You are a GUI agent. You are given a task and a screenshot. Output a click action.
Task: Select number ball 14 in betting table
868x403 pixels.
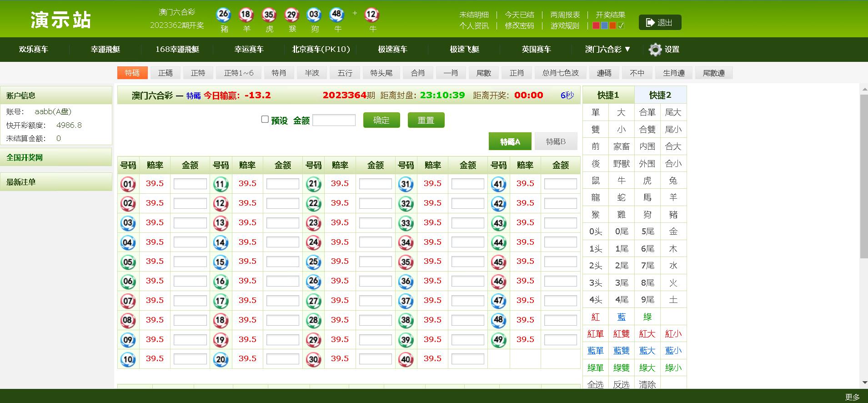point(221,242)
